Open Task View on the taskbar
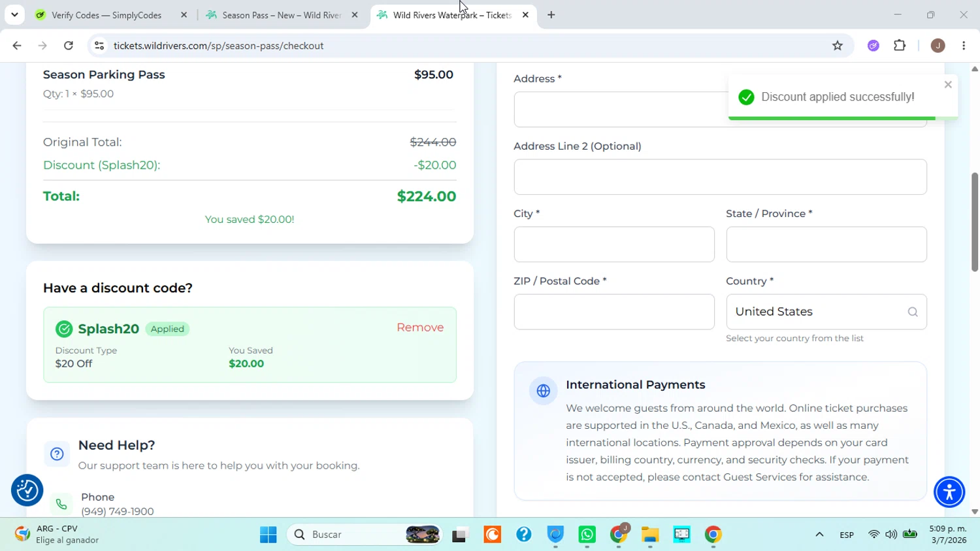 click(460, 535)
